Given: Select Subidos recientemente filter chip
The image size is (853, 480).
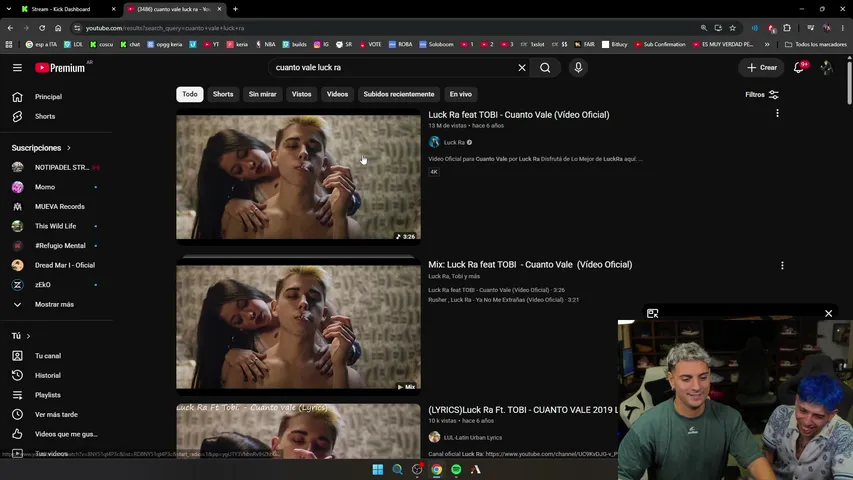Looking at the screenshot, I should [x=399, y=94].
